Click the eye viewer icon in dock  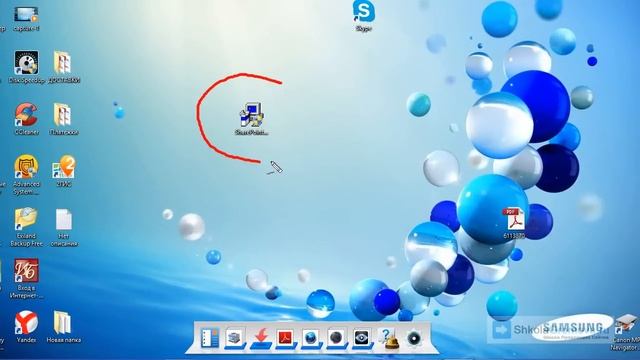click(x=362, y=338)
